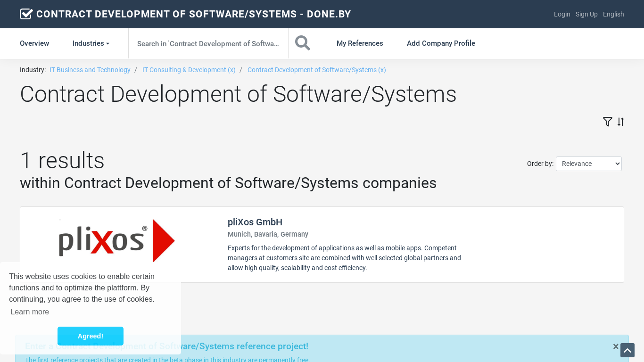The width and height of the screenshot is (644, 362).
Task: Select Add Company Profile
Action: 441,43
